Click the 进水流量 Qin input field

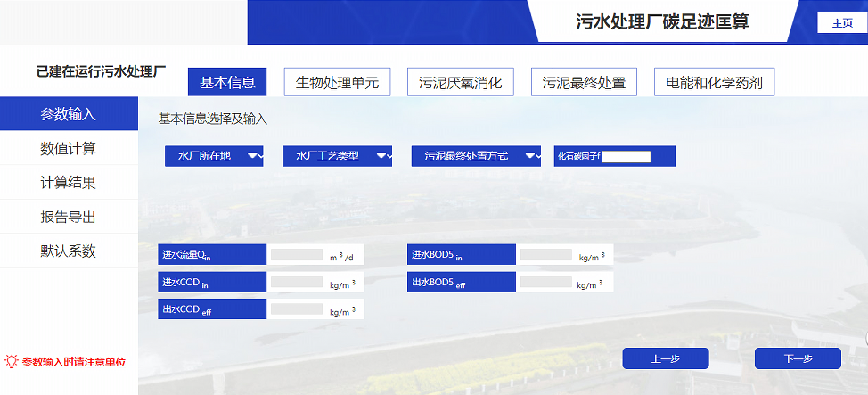(x=297, y=255)
